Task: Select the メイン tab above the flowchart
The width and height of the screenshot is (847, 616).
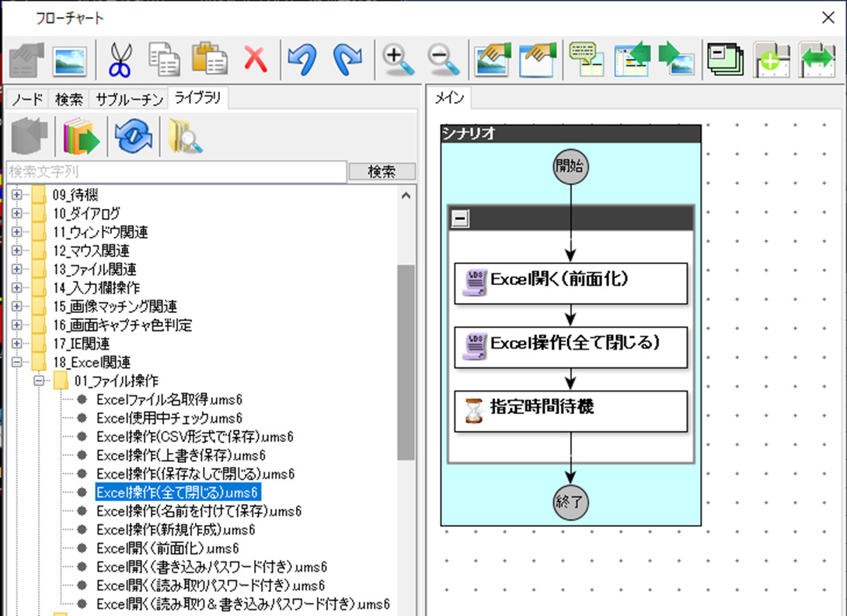Action: 448,99
